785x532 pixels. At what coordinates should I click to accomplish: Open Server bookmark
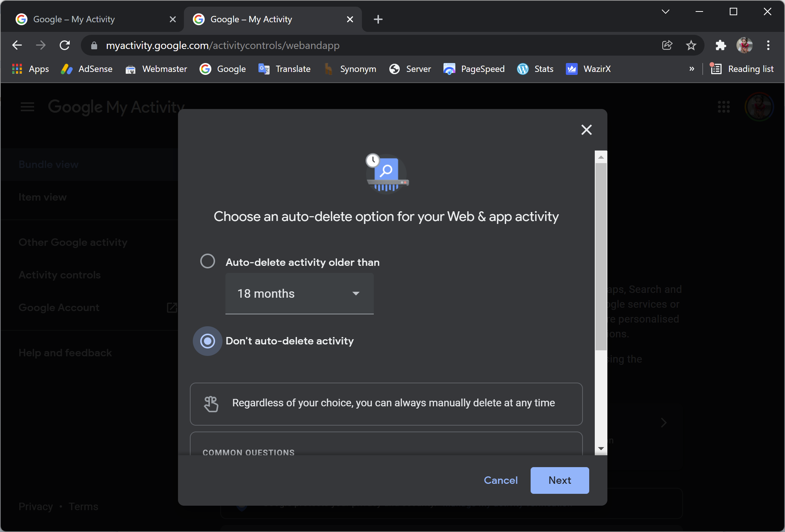[410, 69]
